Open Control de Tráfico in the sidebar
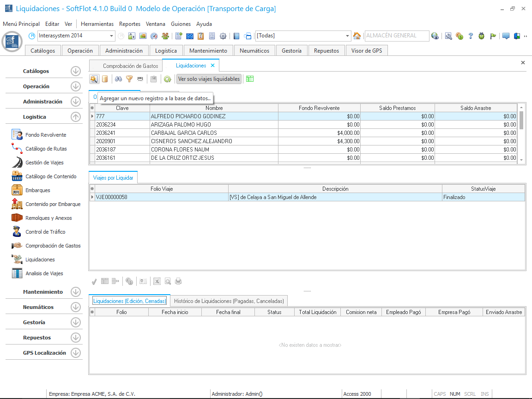The height and width of the screenshot is (399, 532). [45, 232]
